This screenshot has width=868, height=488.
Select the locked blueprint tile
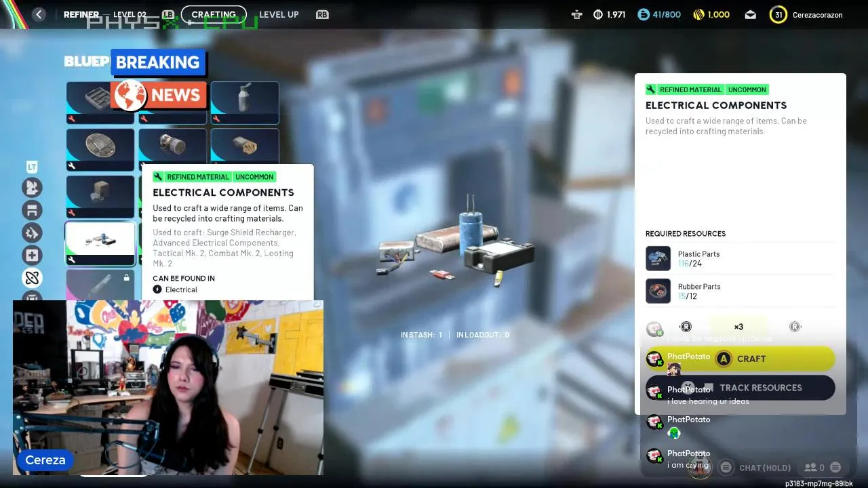pos(100,285)
